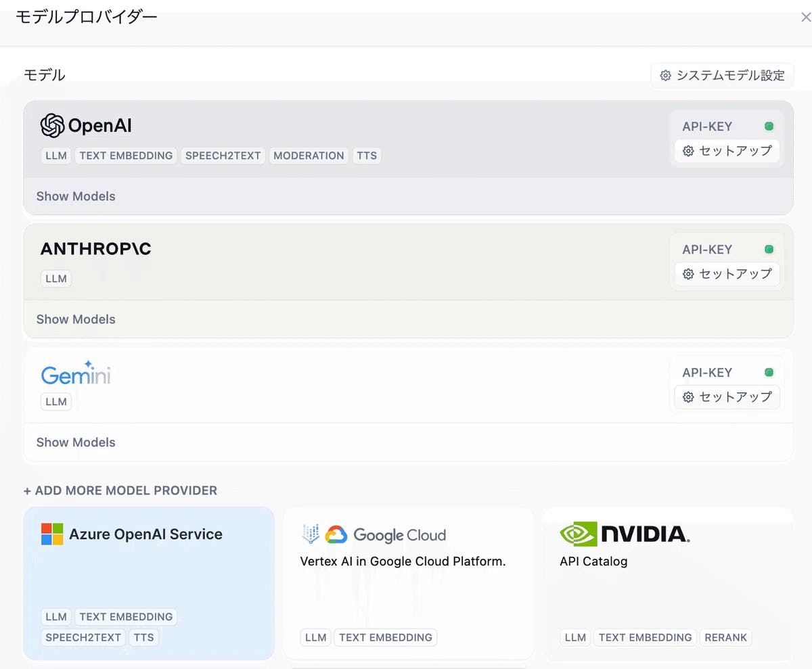Expand Show Models under OpenAI

pyautogui.click(x=76, y=196)
